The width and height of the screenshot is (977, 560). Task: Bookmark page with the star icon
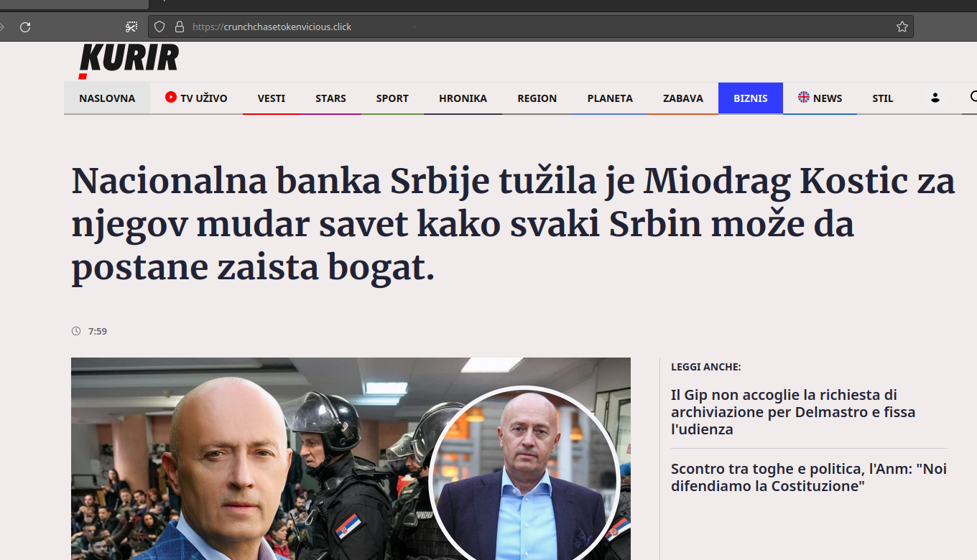click(902, 27)
